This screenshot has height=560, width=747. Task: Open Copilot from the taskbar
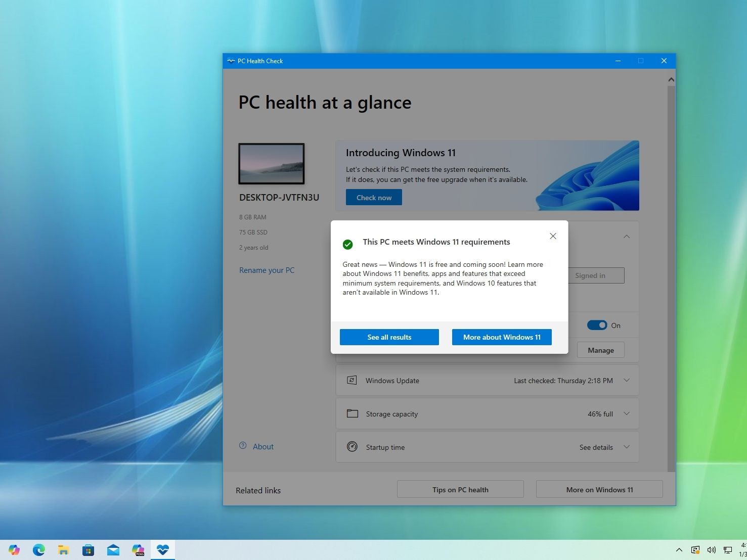tap(14, 549)
